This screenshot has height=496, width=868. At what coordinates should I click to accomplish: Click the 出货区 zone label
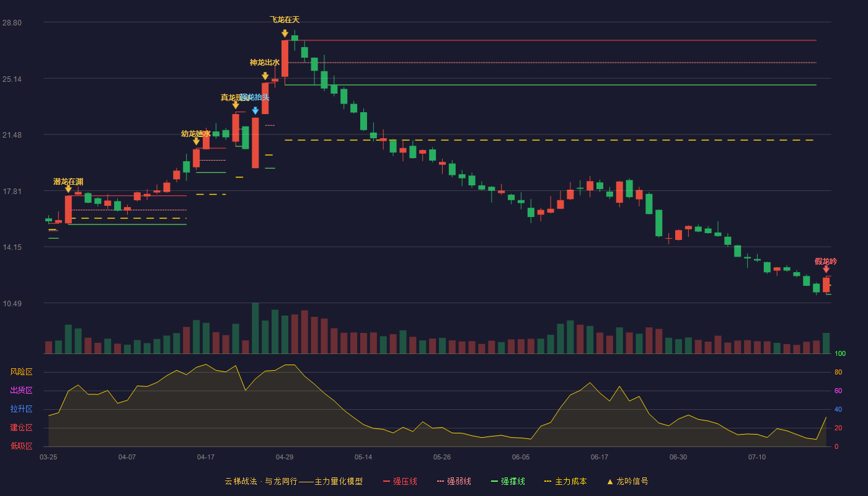click(x=21, y=391)
